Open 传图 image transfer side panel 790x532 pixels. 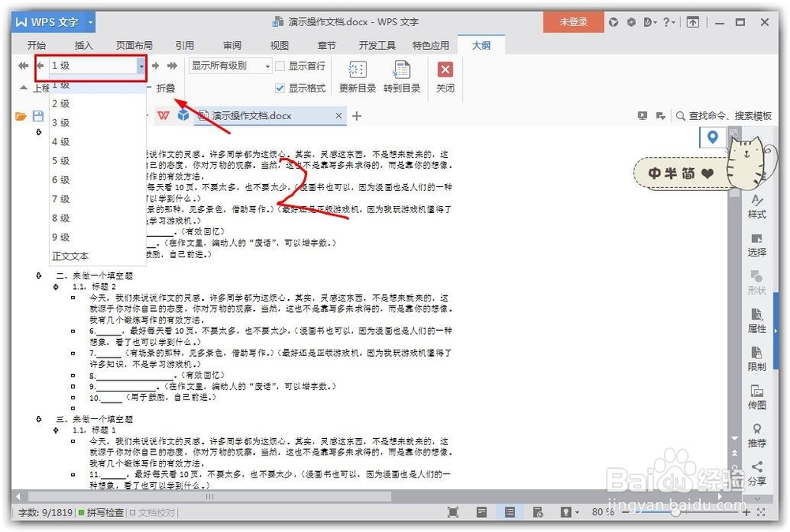click(x=756, y=398)
